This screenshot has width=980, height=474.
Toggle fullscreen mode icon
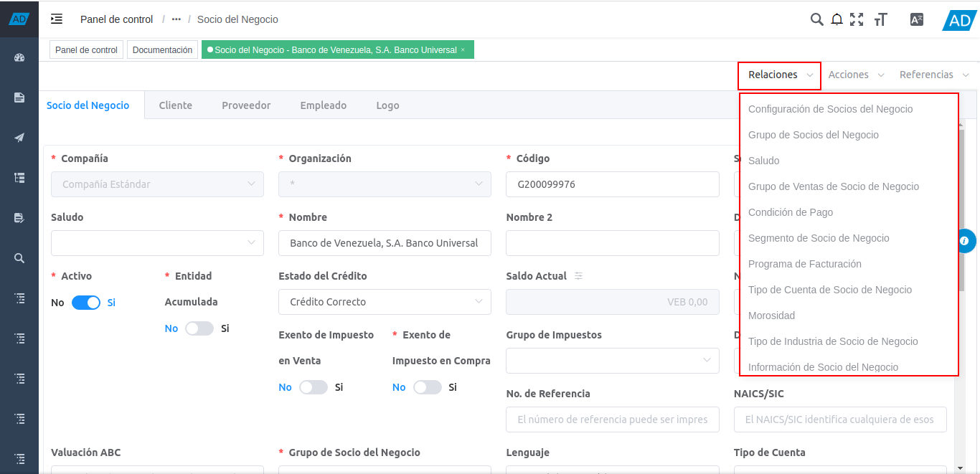857,19
